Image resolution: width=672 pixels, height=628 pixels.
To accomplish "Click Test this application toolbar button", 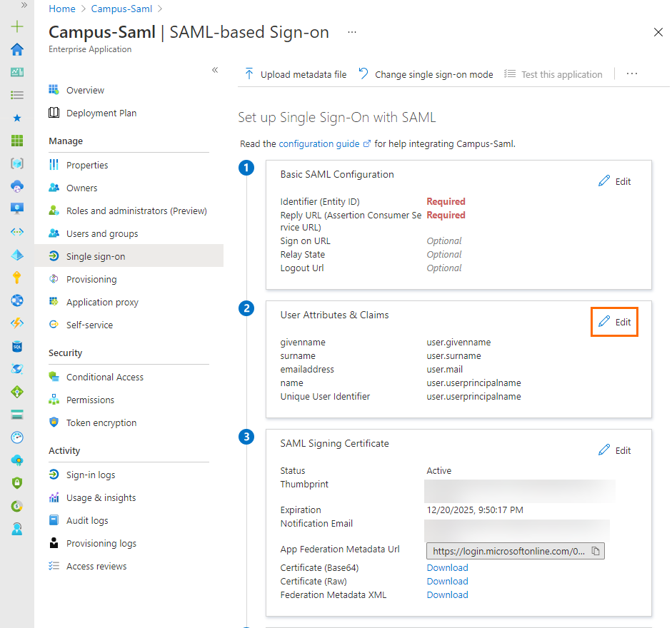I will [553, 74].
